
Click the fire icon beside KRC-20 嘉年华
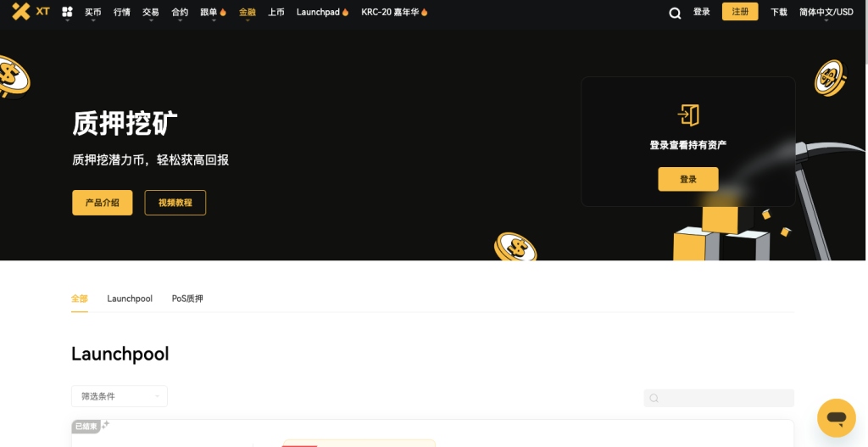[x=425, y=12]
